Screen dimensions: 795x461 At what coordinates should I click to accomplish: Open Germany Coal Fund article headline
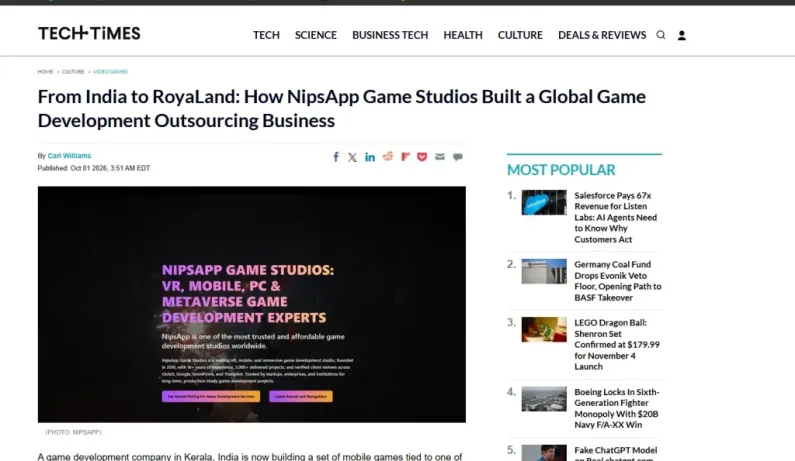[x=618, y=281]
